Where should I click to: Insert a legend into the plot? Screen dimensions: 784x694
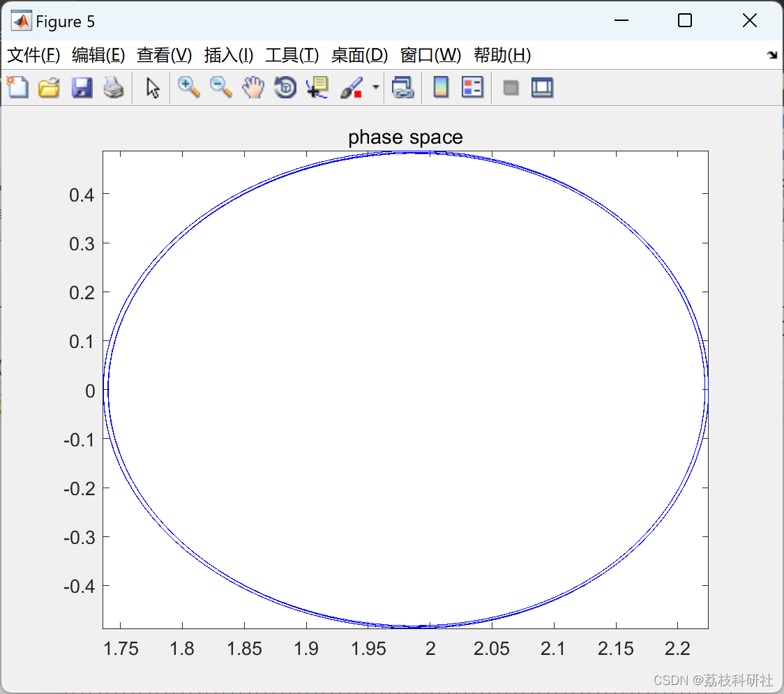pyautogui.click(x=473, y=86)
